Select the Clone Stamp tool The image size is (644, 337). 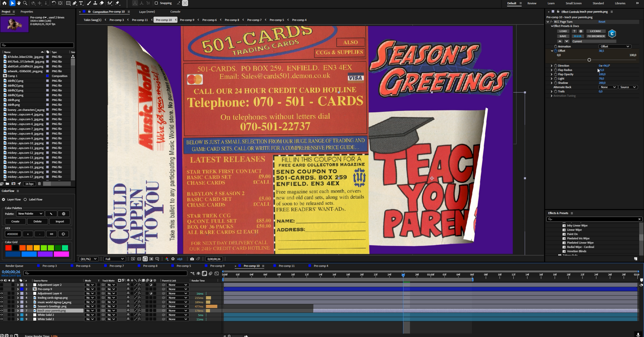(95, 3)
